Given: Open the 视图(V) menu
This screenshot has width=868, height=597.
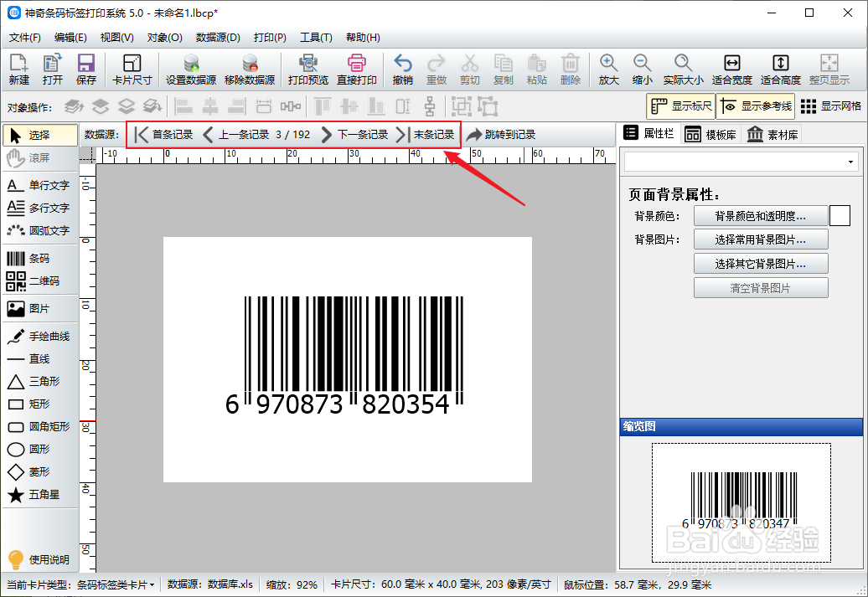Looking at the screenshot, I should 116,38.
